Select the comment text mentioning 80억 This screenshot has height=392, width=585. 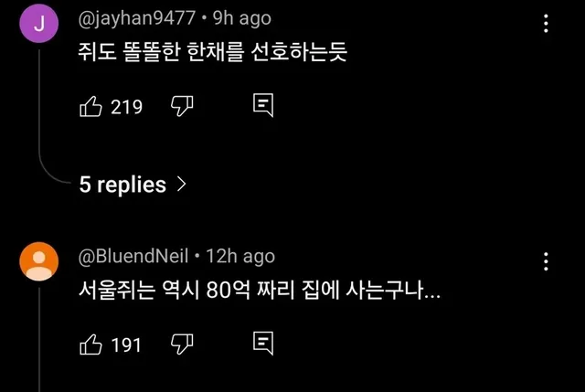click(x=259, y=291)
